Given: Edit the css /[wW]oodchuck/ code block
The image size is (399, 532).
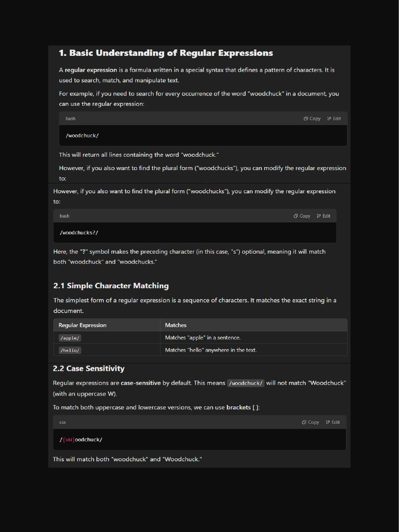Looking at the screenshot, I should tap(333, 422).
